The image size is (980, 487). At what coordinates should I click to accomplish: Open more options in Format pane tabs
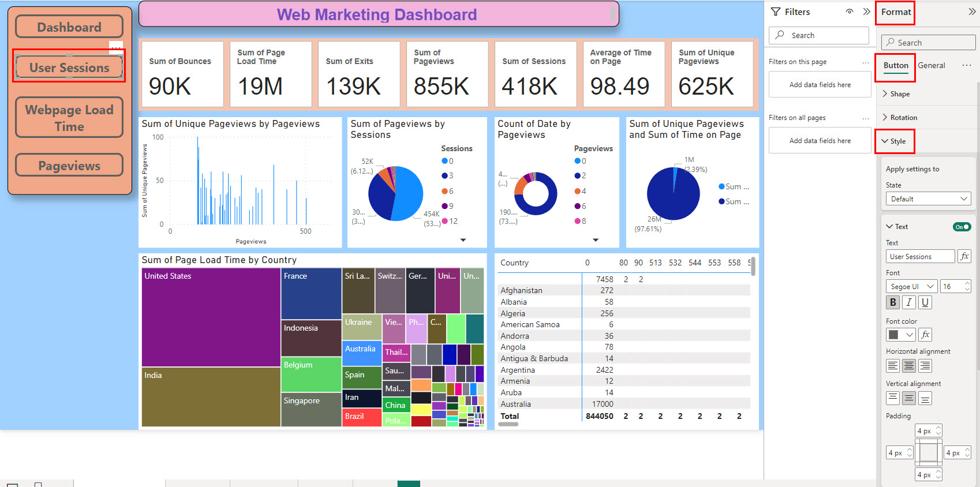(x=967, y=65)
